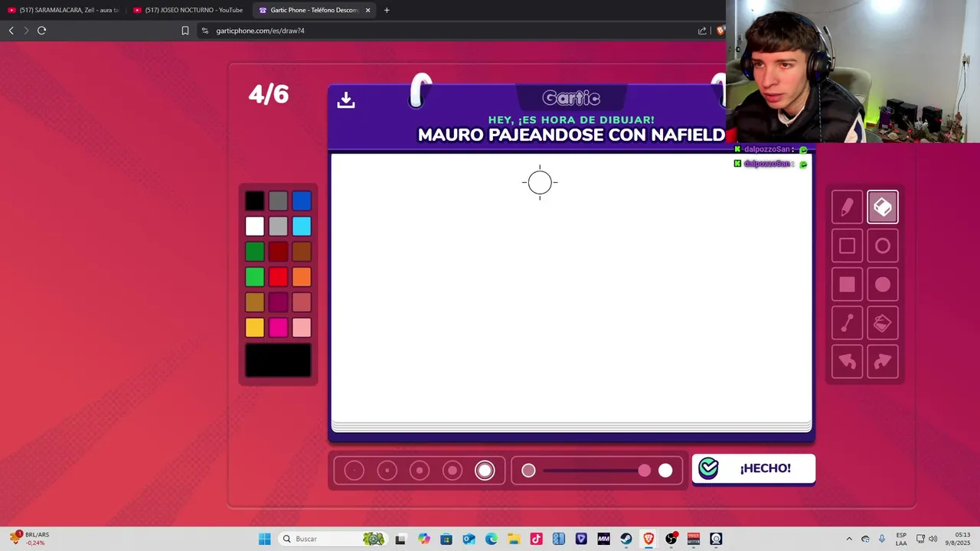
Task: Go back in the browser
Action: click(11, 31)
